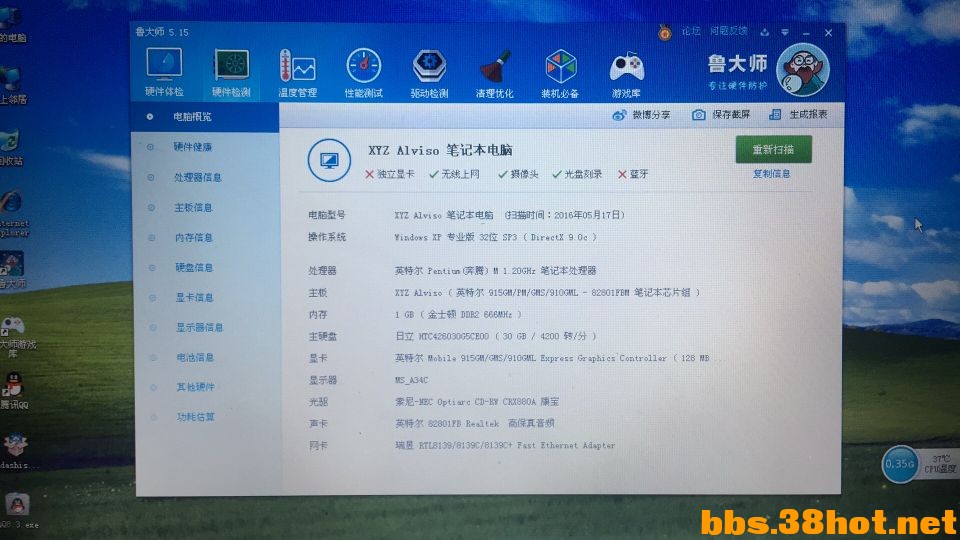This screenshot has width=960, height=540.
Task: Click the 鲁大师 mascot avatar
Action: 803,70
